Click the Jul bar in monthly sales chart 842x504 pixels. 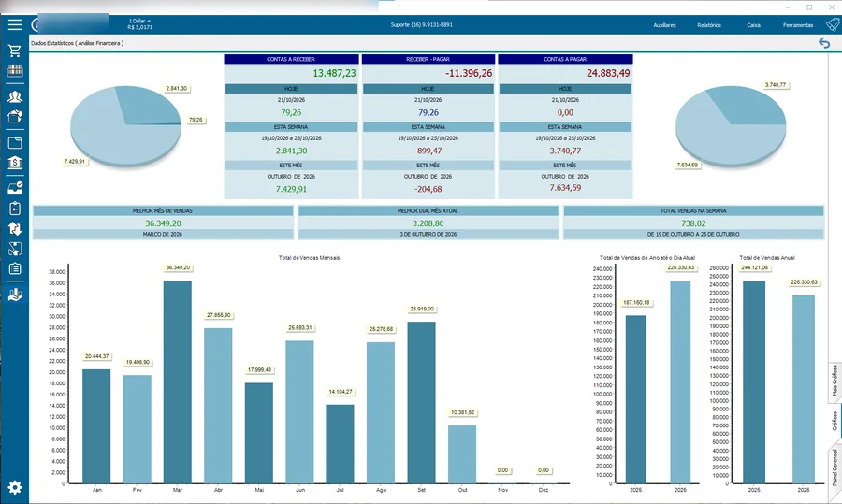pos(340,444)
